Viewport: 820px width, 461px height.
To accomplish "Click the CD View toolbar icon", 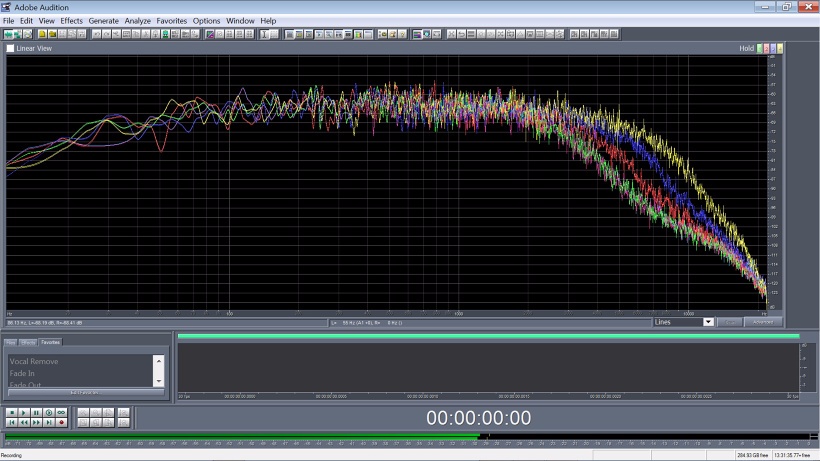I will (x=28, y=34).
